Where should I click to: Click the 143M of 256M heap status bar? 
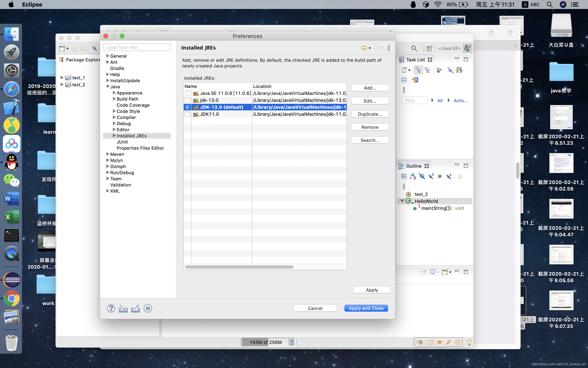coord(265,342)
